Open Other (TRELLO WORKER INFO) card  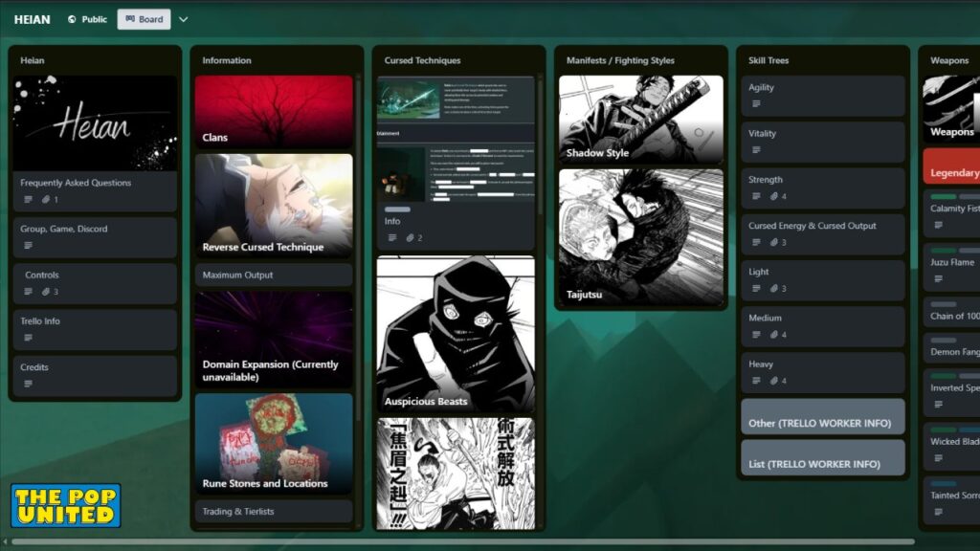pyautogui.click(x=822, y=417)
